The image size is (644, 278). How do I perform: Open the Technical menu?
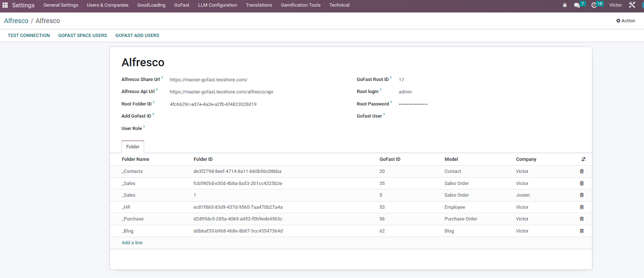click(339, 5)
